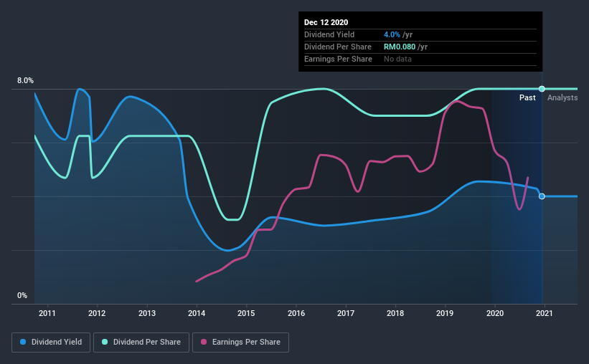Click the blue Dividend Yield legend dot

point(23,342)
